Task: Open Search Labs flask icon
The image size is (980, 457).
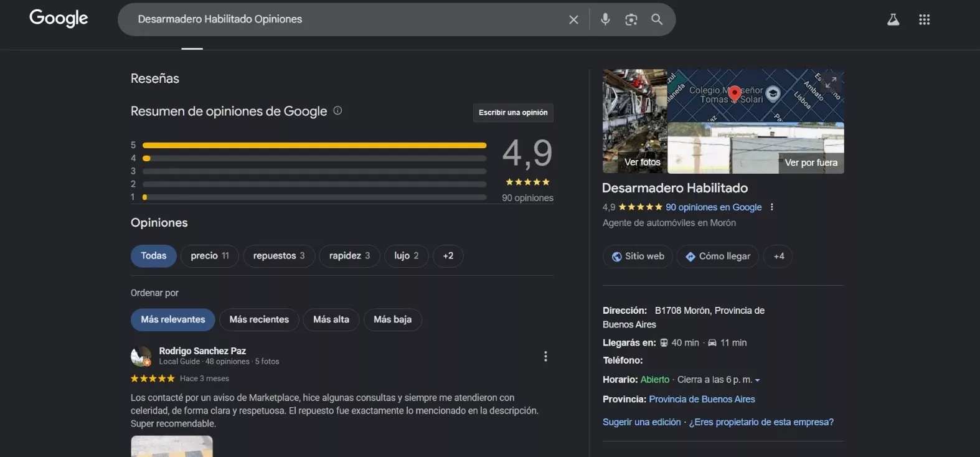Action: pos(893,20)
